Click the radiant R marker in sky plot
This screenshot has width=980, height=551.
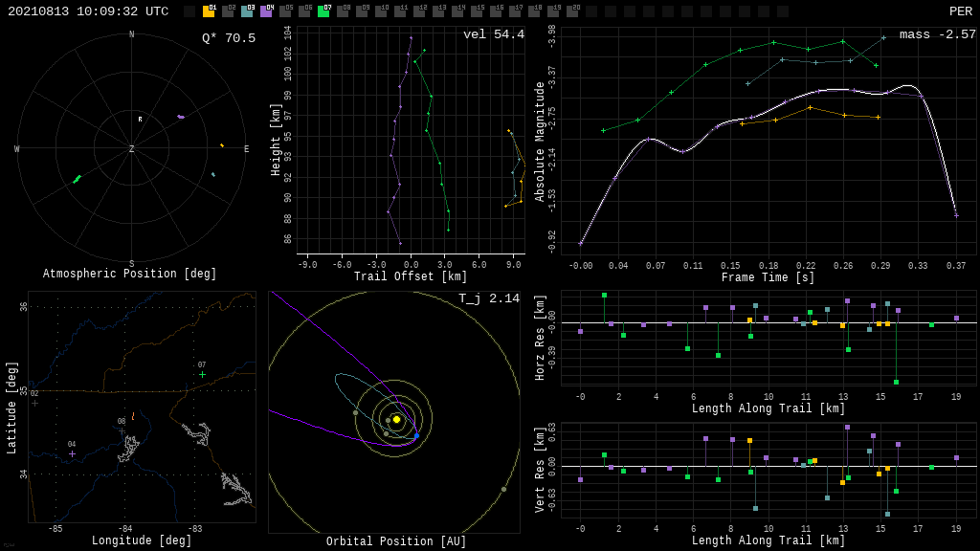click(x=140, y=120)
